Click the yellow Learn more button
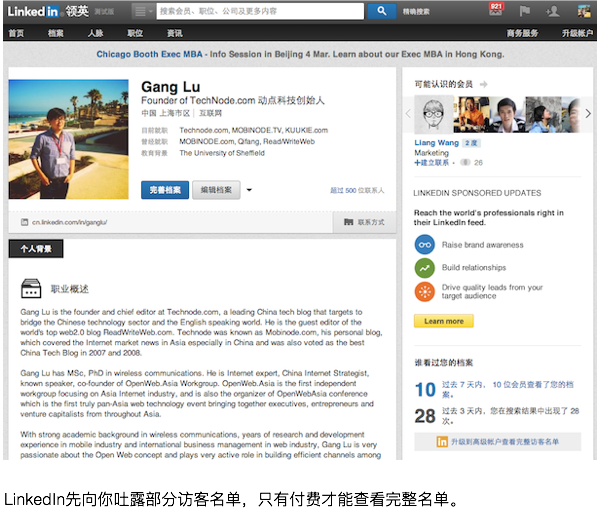The height and width of the screenshot is (522, 600). (x=443, y=321)
